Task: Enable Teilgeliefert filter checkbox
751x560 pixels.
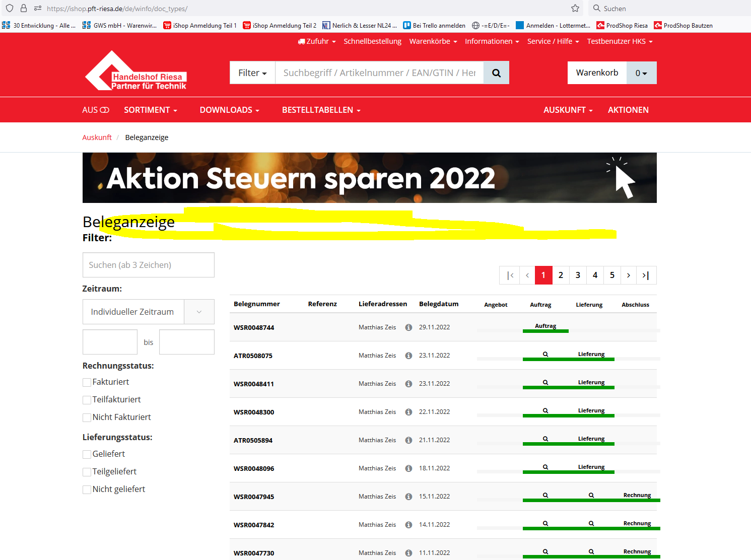Action: pos(87,472)
